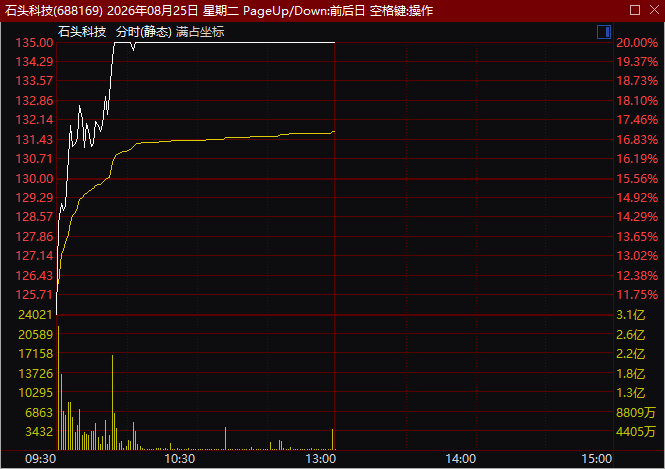Click the 09:30 opening time label
Screen dimensions: 665x469
[40, 459]
